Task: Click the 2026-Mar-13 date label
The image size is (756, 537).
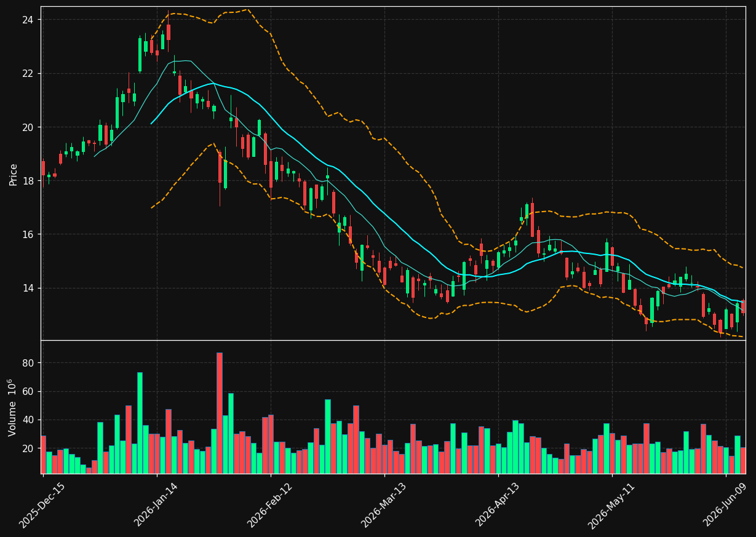Action: (x=384, y=505)
